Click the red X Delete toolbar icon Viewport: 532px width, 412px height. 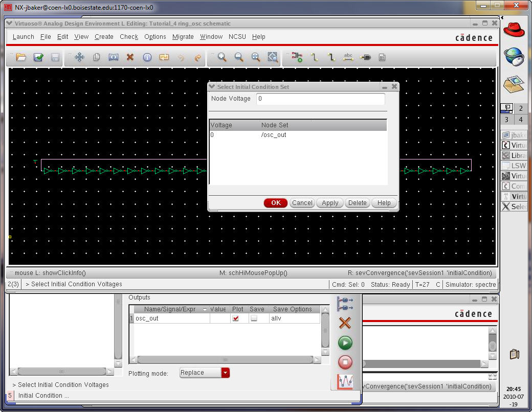pyautogui.click(x=130, y=57)
